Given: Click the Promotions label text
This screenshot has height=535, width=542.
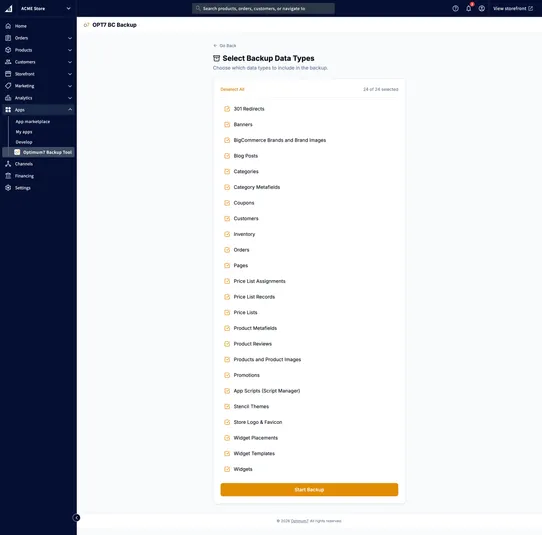Looking at the screenshot, I should [x=246, y=375].
